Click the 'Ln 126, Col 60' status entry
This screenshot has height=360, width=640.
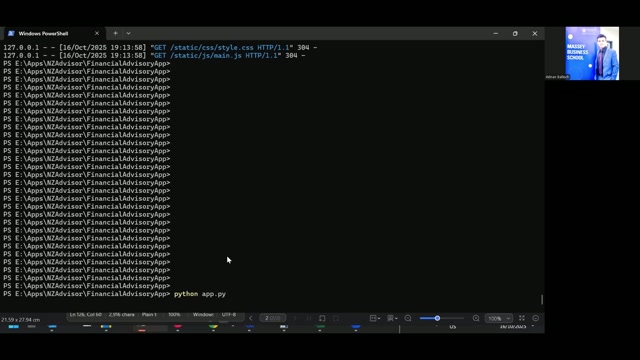(86, 314)
